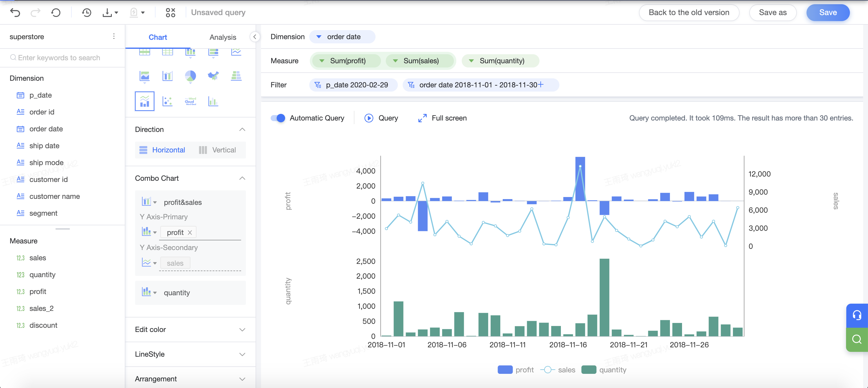Click the Unsaved query title
Viewport: 868px width, 388px height.
pyautogui.click(x=218, y=12)
